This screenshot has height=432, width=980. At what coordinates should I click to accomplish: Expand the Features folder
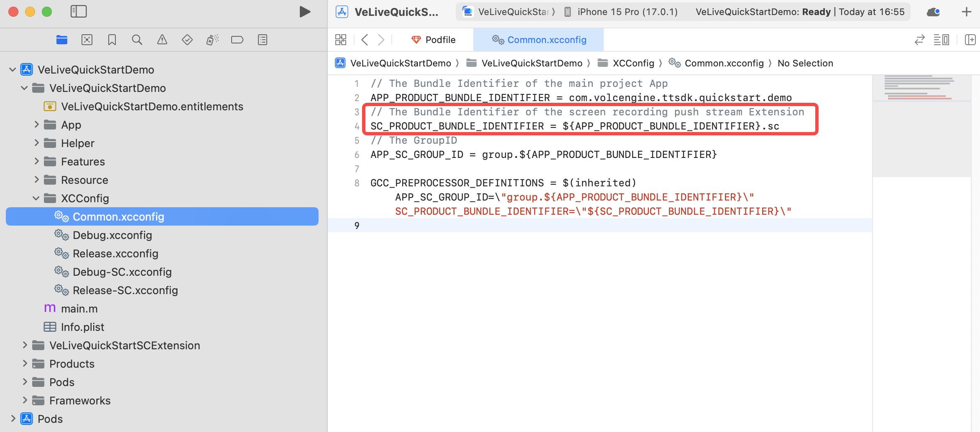click(36, 161)
